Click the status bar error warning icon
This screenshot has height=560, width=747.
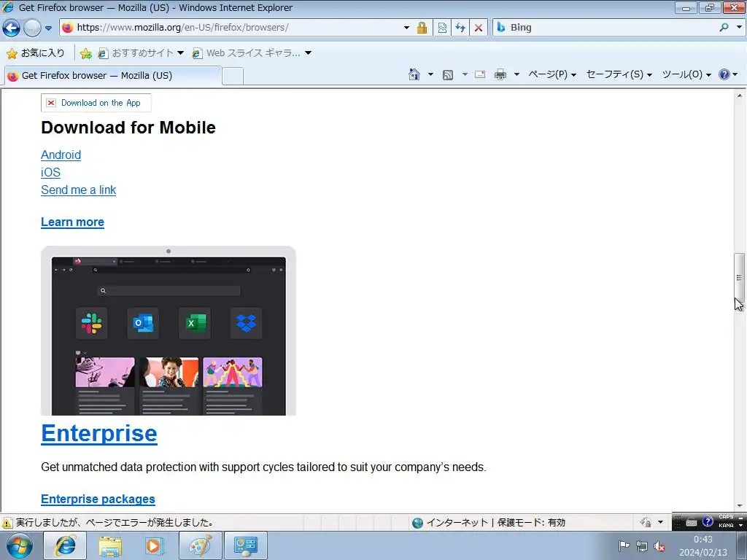(7, 523)
